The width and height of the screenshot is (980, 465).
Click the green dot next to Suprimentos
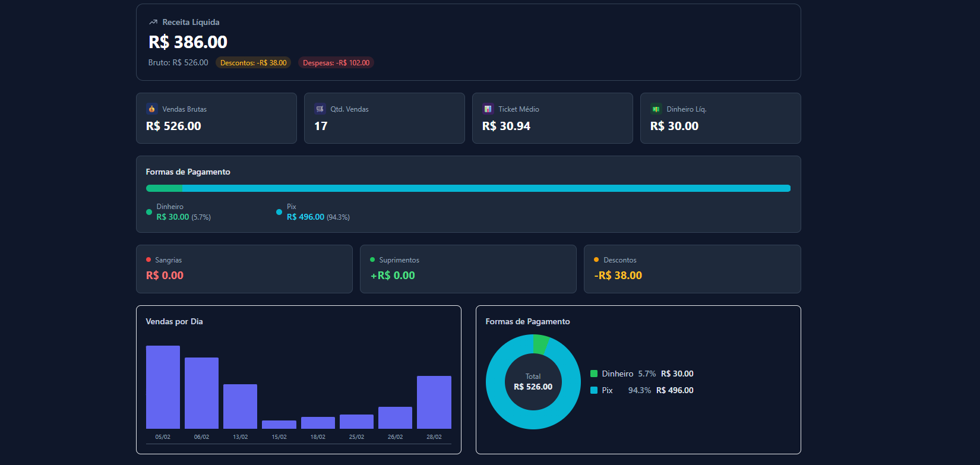coord(372,260)
